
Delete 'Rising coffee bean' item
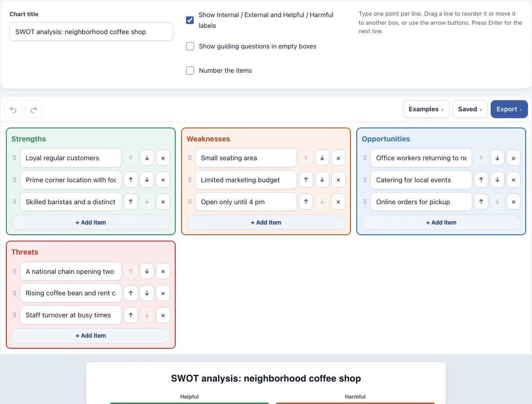[x=163, y=293]
